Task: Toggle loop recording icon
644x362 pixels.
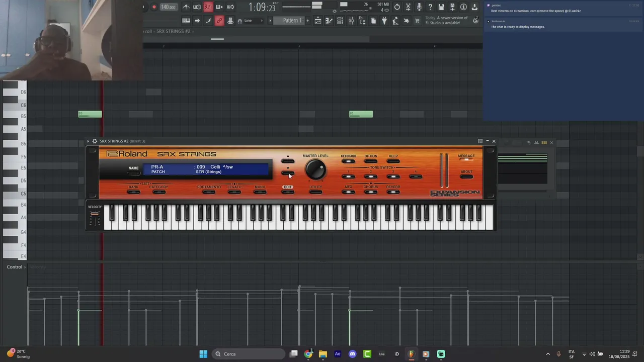Action: pos(230,7)
